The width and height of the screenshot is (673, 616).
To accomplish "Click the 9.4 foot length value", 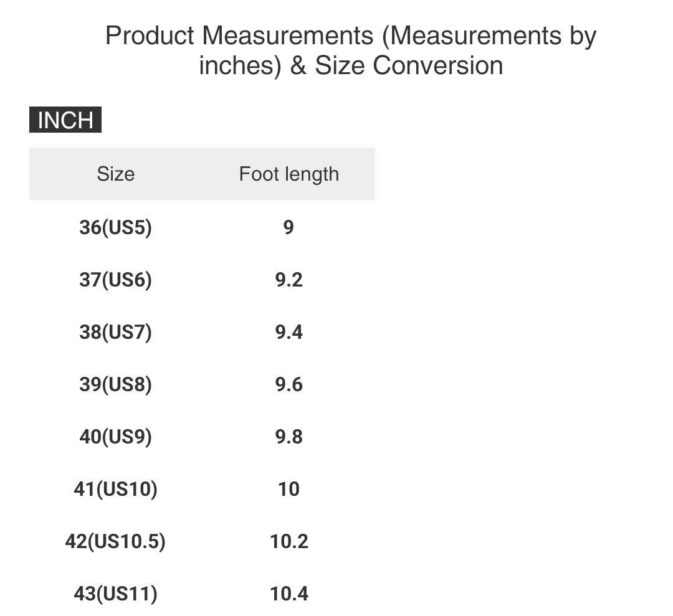I will [289, 332].
